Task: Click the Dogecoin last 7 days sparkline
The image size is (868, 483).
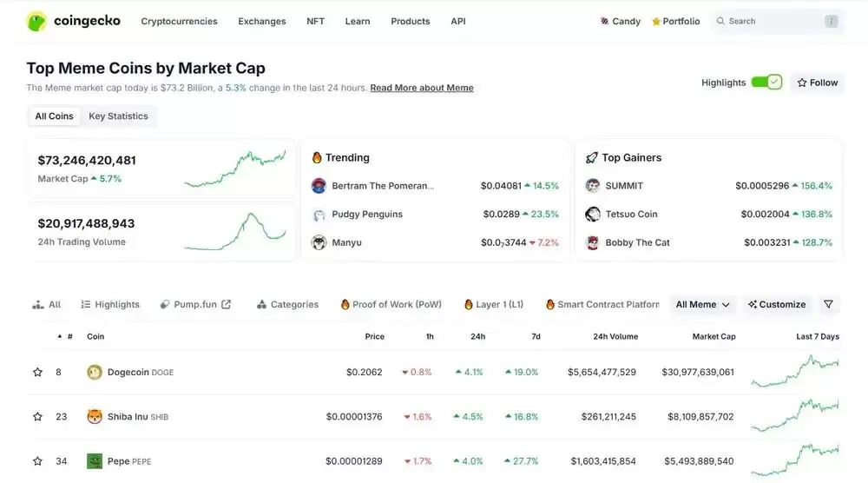Action: pyautogui.click(x=795, y=372)
